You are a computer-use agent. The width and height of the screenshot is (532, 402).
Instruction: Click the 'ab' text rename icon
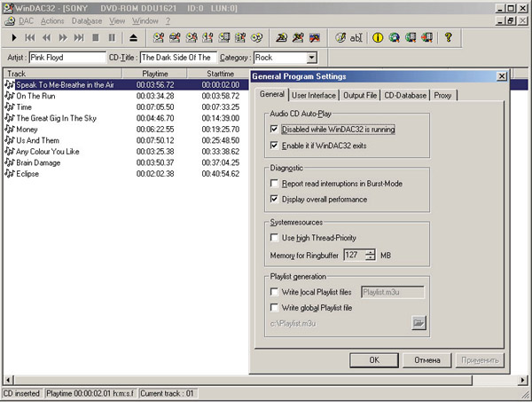pos(356,37)
